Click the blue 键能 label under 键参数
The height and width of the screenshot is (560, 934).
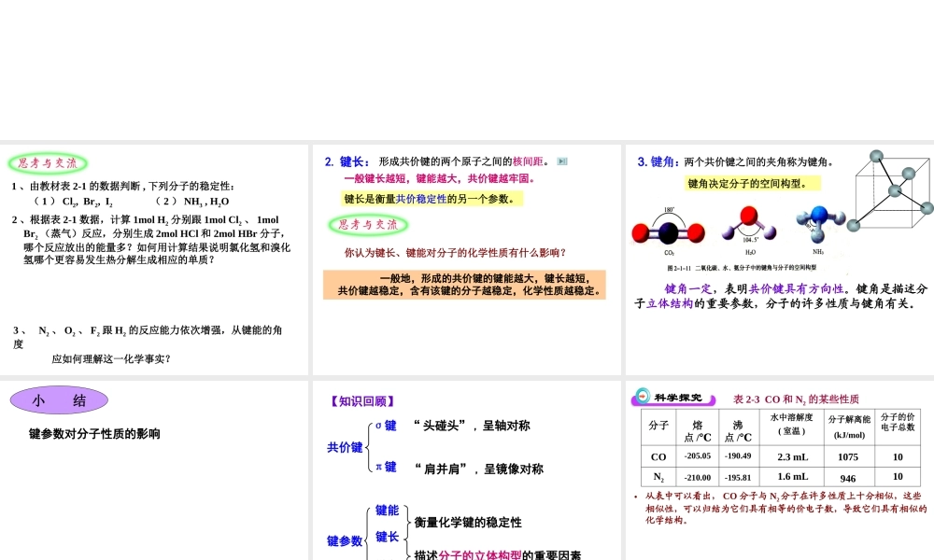(x=387, y=511)
